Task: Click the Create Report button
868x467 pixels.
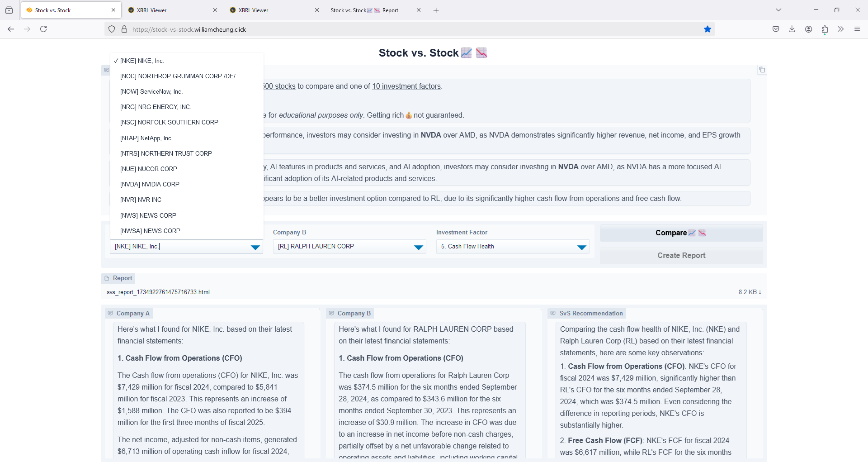Action: [x=681, y=255]
